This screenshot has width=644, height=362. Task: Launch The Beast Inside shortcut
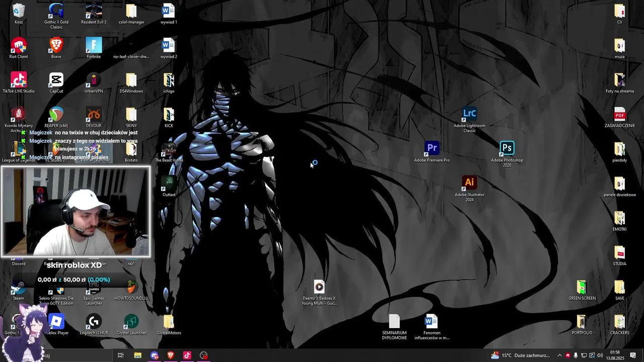[169, 152]
